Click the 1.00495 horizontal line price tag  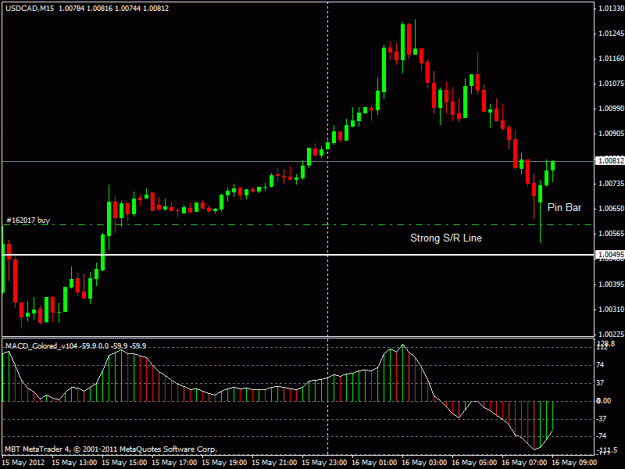coord(610,254)
